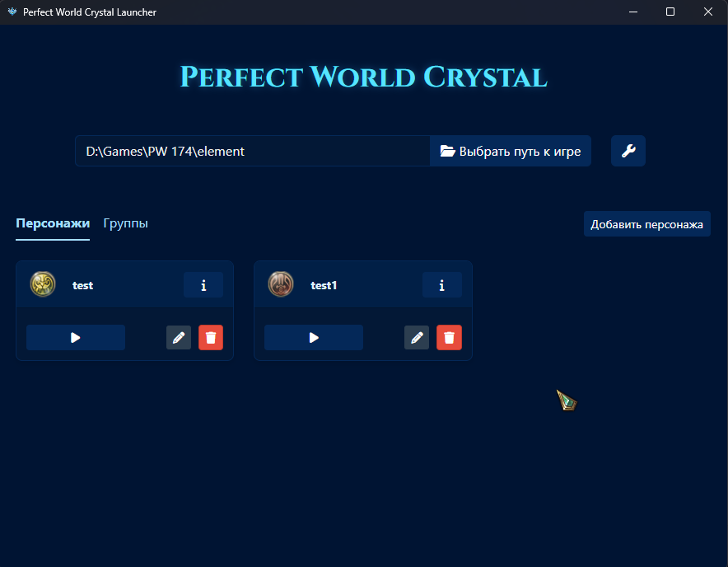The height and width of the screenshot is (567, 728).
Task: Select the character name test1
Action: pos(324,285)
